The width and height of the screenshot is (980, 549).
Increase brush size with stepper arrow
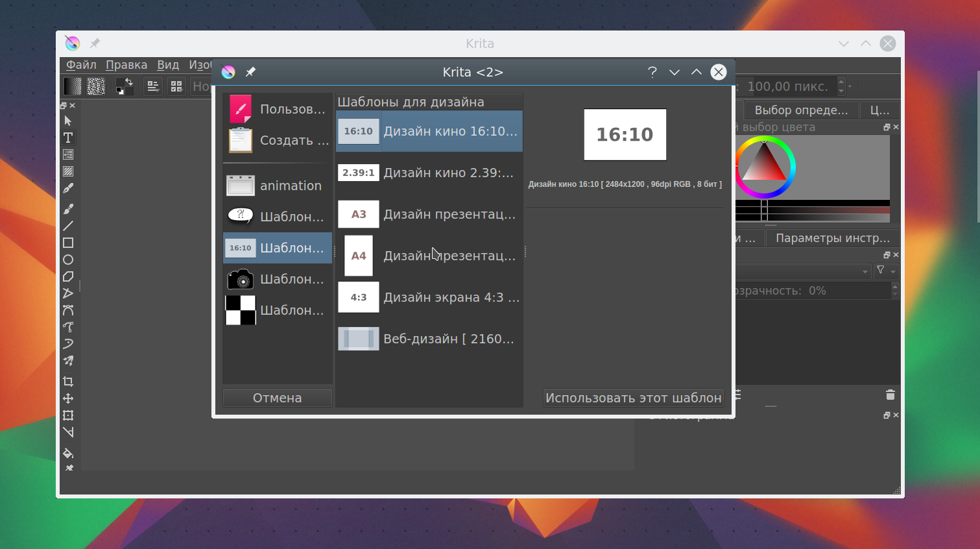pyautogui.click(x=841, y=82)
